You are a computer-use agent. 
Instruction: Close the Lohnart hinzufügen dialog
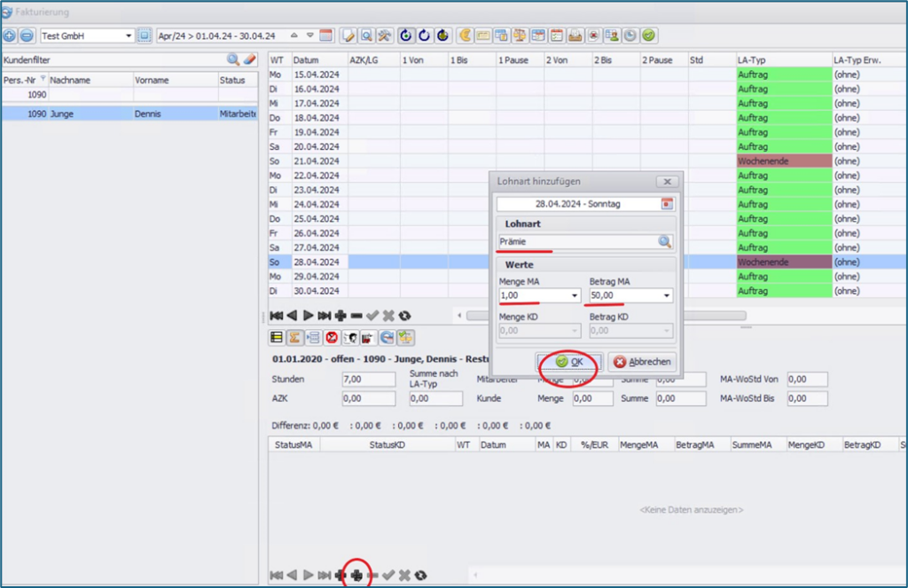pyautogui.click(x=667, y=181)
